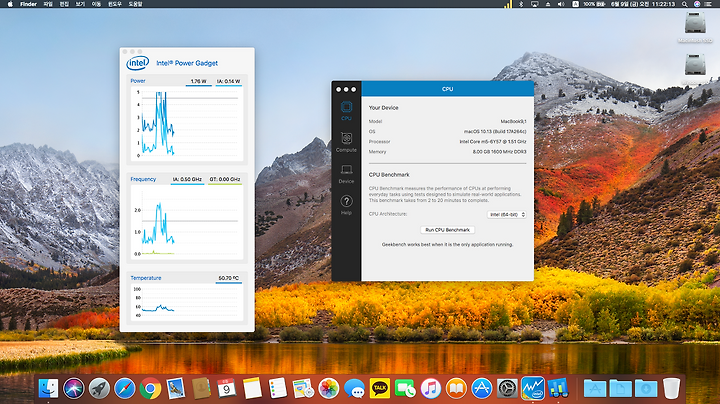
Task: Click the Siri icon in menu bar
Action: click(697, 4)
